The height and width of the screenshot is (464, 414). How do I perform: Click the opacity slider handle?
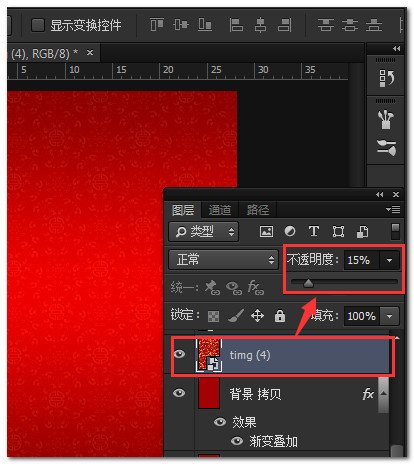[308, 283]
